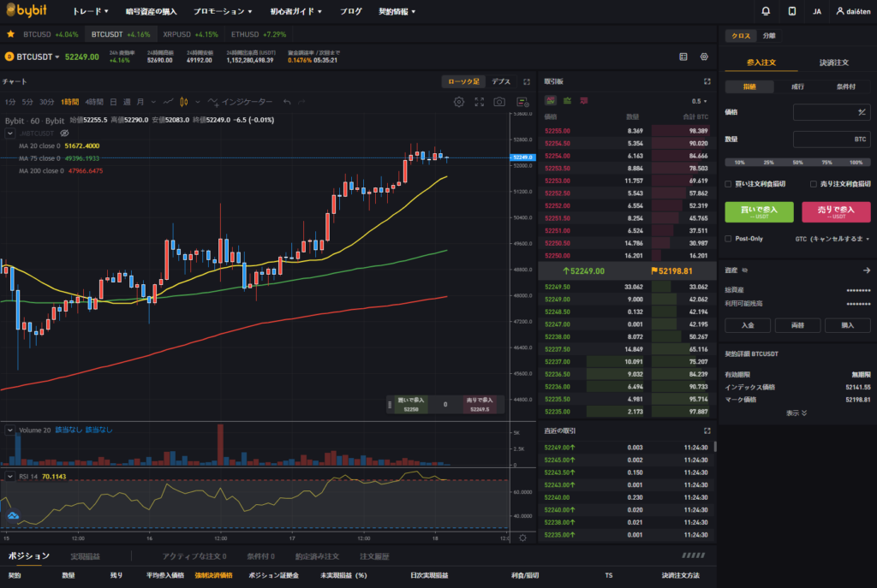Click the arrow icon in 資産 header
The height and width of the screenshot is (588, 877).
[x=867, y=270]
